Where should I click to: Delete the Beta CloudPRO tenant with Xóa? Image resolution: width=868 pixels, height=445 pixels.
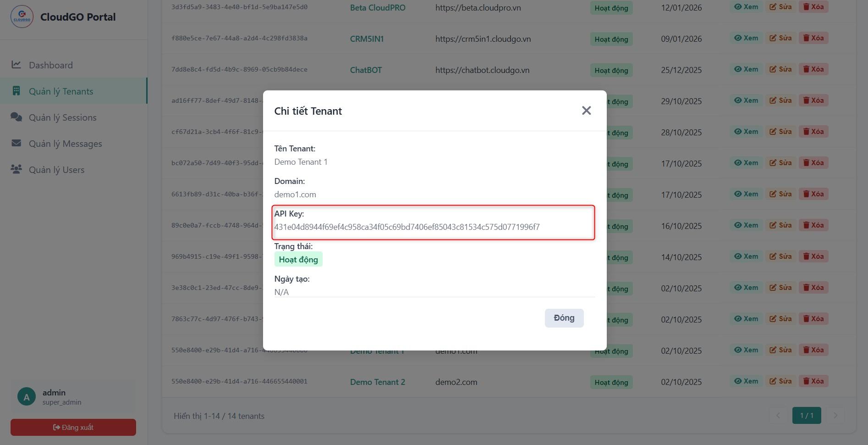coord(813,7)
